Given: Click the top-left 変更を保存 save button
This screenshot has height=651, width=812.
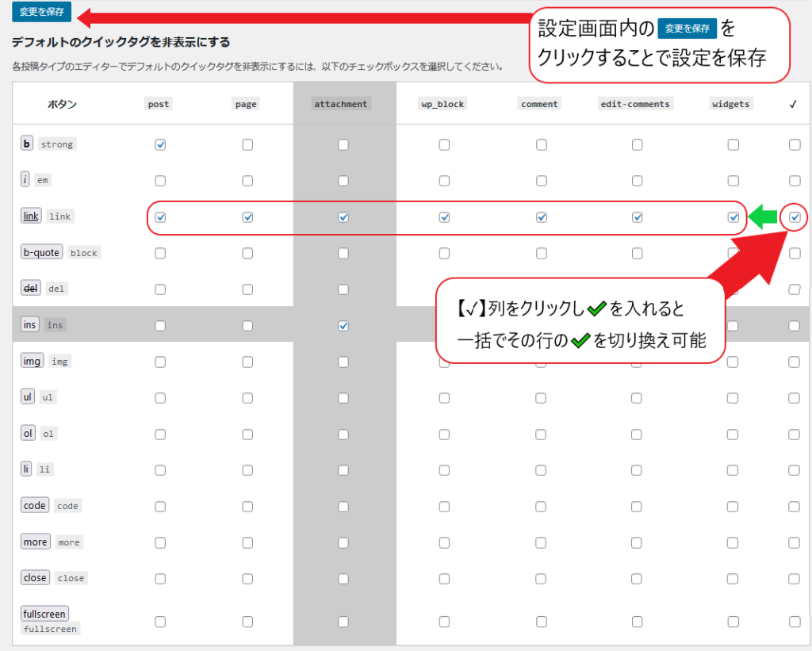Looking at the screenshot, I should tap(42, 12).
